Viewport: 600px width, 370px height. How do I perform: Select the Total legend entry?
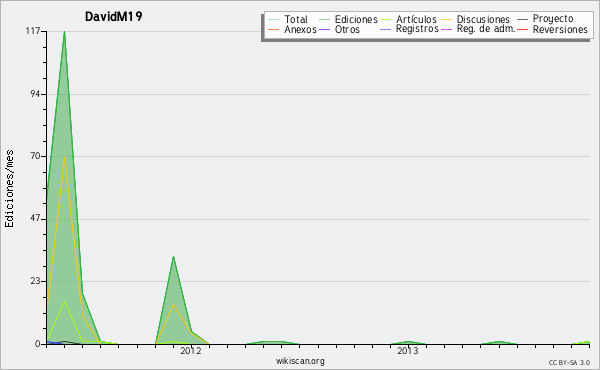pyautogui.click(x=288, y=19)
